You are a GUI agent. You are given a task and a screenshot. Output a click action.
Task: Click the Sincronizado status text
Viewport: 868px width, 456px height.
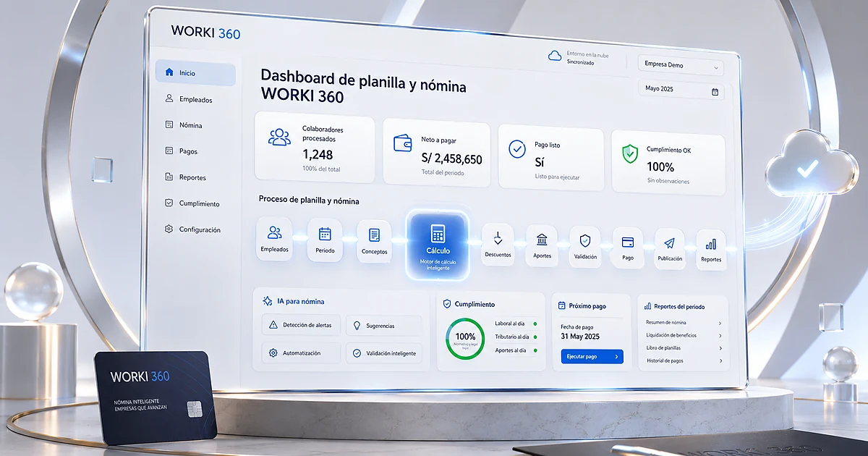click(x=581, y=63)
